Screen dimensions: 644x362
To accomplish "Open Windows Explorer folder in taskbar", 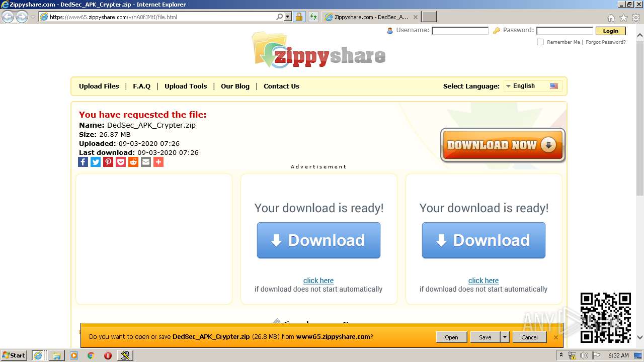I will (x=57, y=355).
